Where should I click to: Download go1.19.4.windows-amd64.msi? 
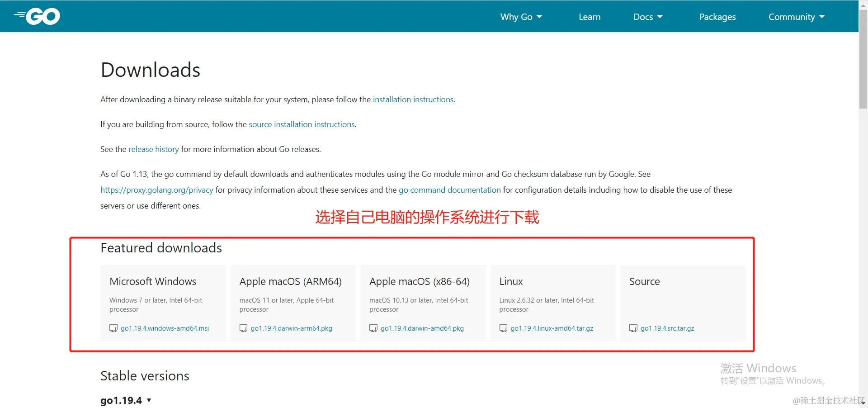click(x=165, y=328)
